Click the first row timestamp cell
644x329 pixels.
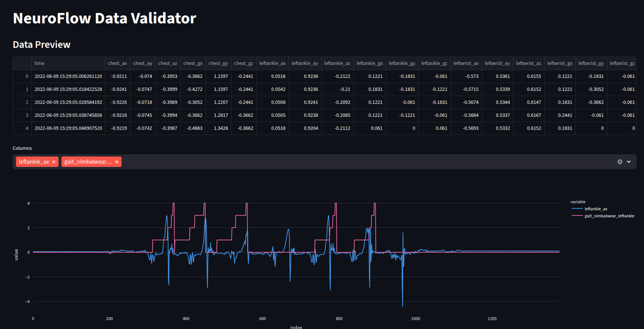coord(68,76)
